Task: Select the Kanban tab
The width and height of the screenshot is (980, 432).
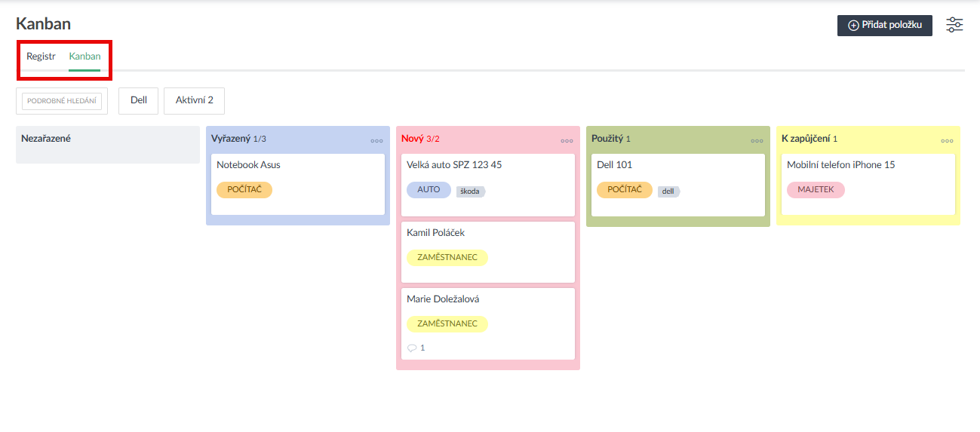Action: click(84, 57)
